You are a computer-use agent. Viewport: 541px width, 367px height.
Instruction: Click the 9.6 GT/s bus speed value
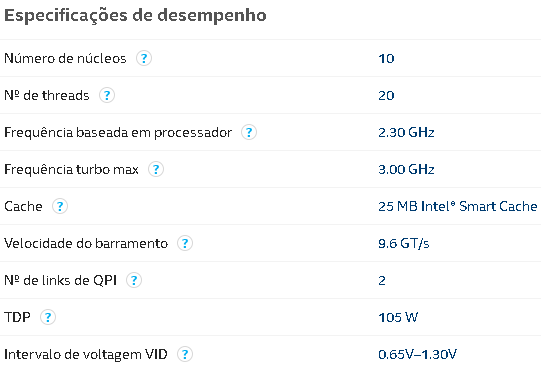click(404, 244)
